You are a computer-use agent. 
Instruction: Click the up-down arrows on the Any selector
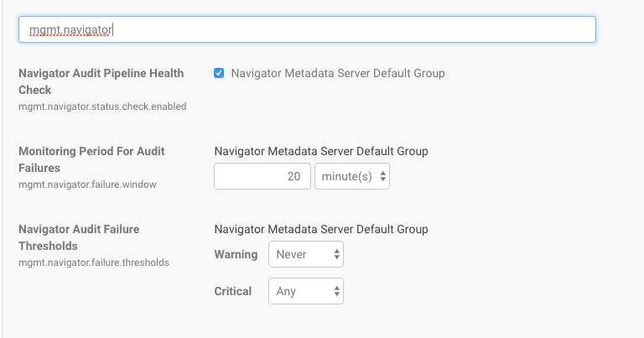tap(336, 292)
